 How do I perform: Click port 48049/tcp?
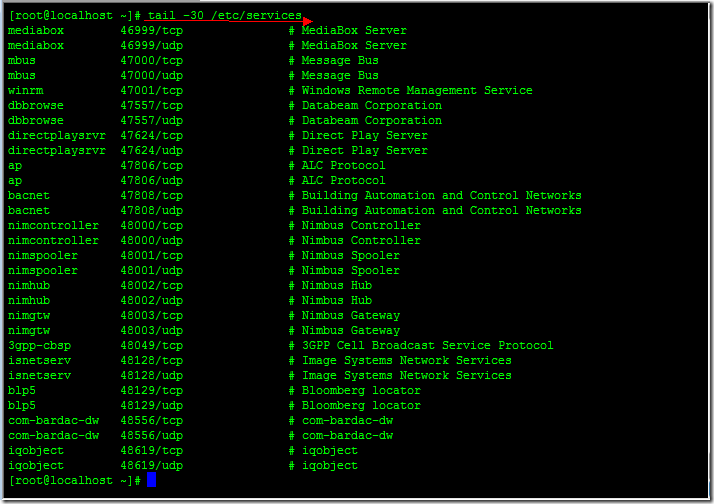pyautogui.click(x=152, y=346)
